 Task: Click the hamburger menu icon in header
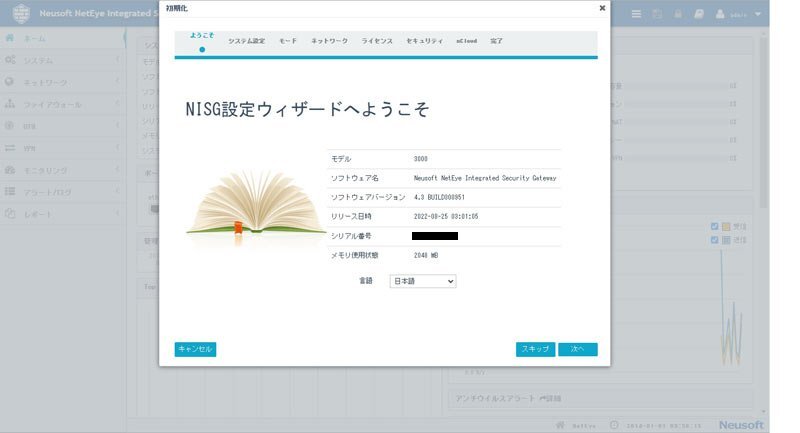[637, 15]
